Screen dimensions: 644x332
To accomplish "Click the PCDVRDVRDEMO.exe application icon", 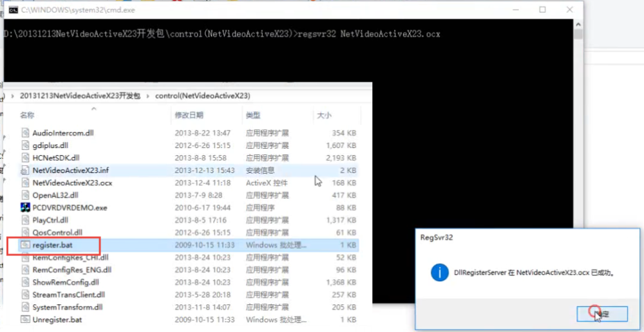I will click(x=25, y=208).
